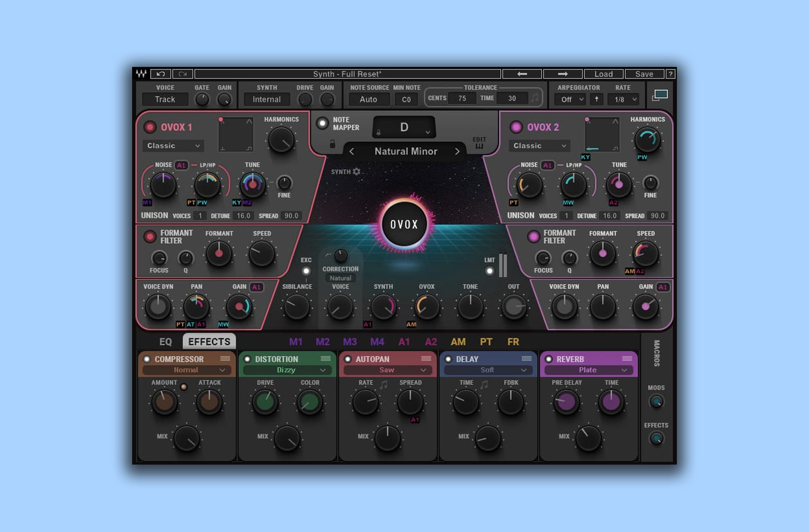This screenshot has width=809, height=532.
Task: Click the tolerance time note sync icon
Action: tap(535, 98)
